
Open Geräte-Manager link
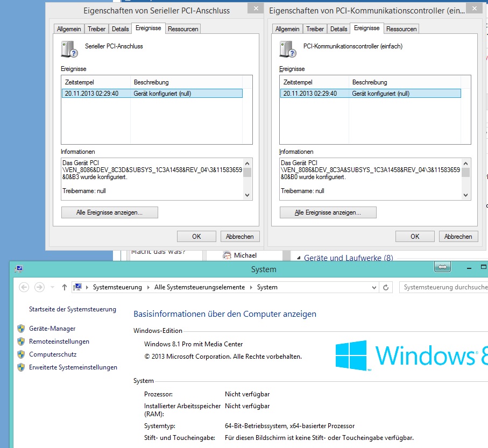point(52,329)
